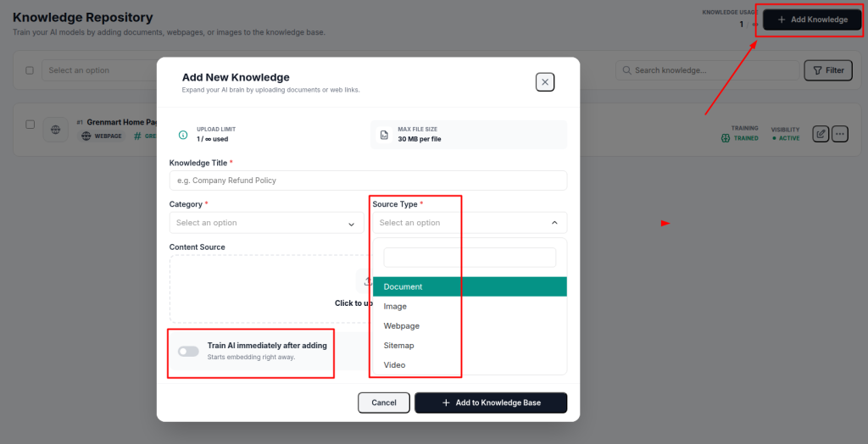Choose Document from source type list
This screenshot has height=444, width=868.
(x=470, y=286)
